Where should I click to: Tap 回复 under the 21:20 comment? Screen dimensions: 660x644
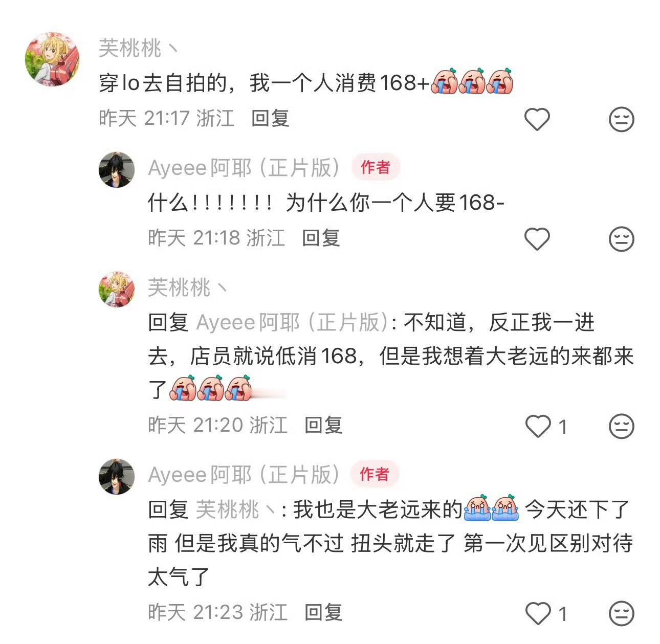(323, 425)
